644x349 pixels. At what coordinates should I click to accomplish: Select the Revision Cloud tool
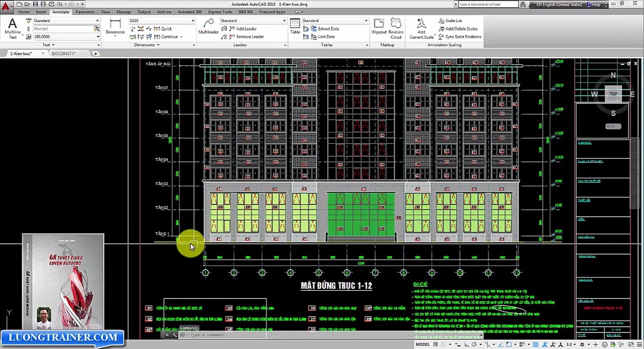pos(396,28)
